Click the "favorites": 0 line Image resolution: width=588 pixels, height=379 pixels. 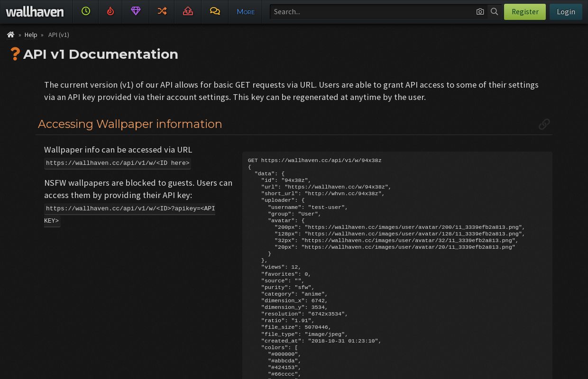[x=286, y=274]
